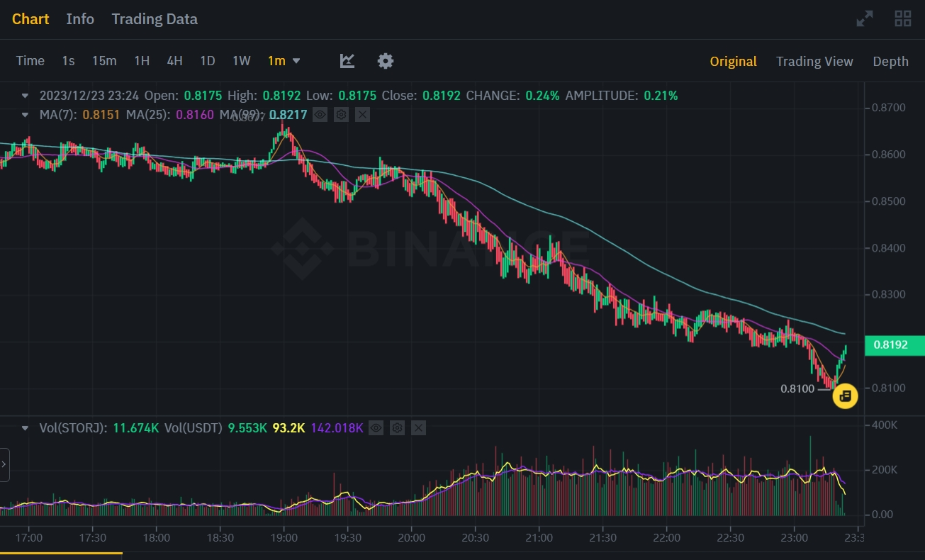This screenshot has height=560, width=925.
Task: Hide the MA lines using the eye icon
Action: (x=320, y=114)
